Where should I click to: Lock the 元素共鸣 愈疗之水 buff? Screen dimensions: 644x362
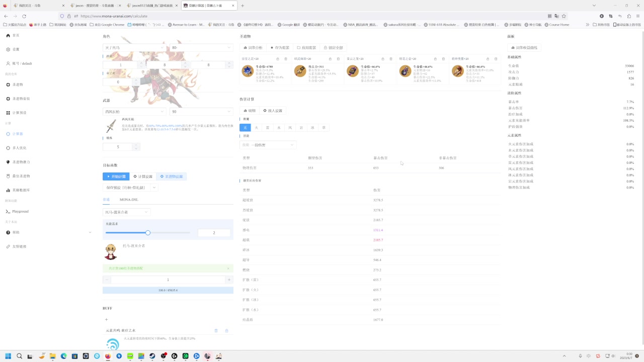click(x=226, y=330)
